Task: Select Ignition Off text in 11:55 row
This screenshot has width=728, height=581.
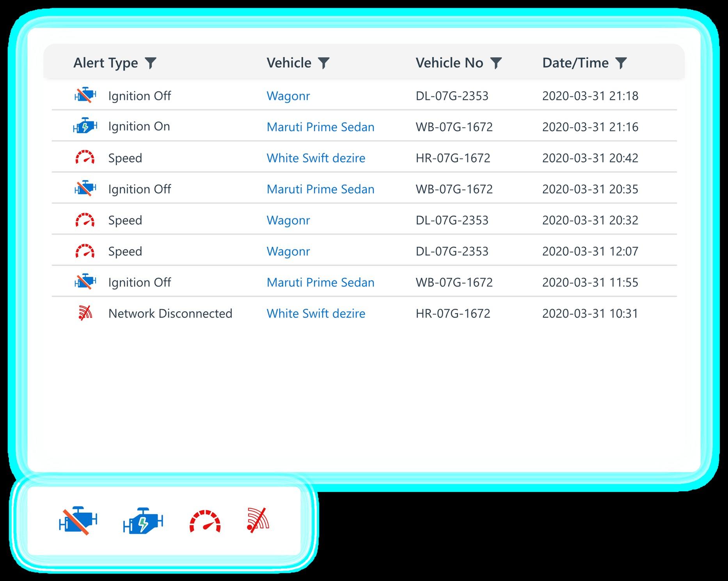Action: pos(140,282)
